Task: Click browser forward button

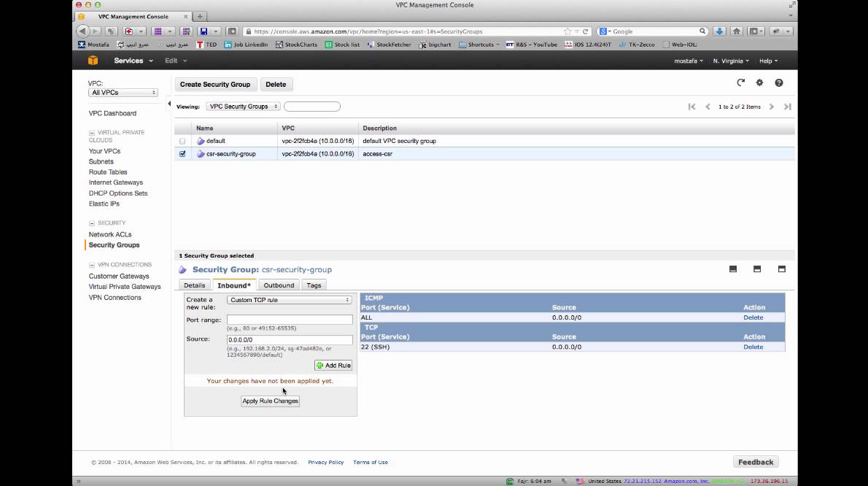Action: 96,31
